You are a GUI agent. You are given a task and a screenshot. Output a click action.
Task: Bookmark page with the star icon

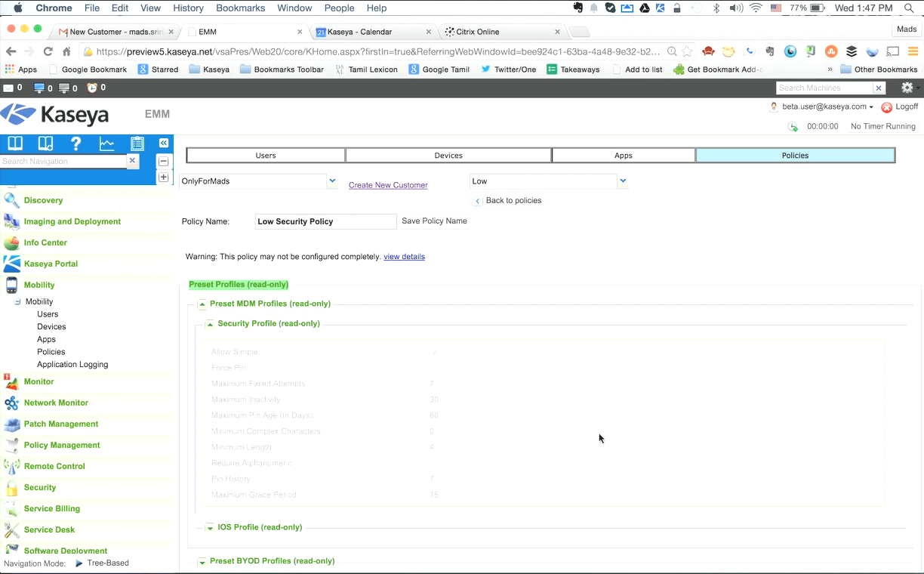click(687, 51)
